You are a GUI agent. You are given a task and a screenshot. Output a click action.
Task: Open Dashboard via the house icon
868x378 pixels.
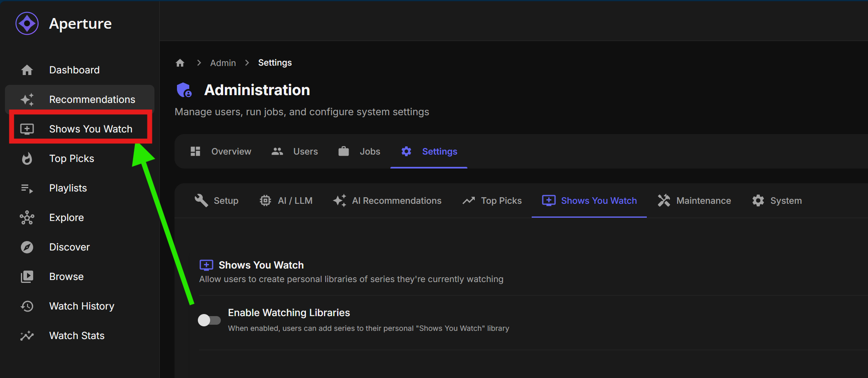coord(27,70)
